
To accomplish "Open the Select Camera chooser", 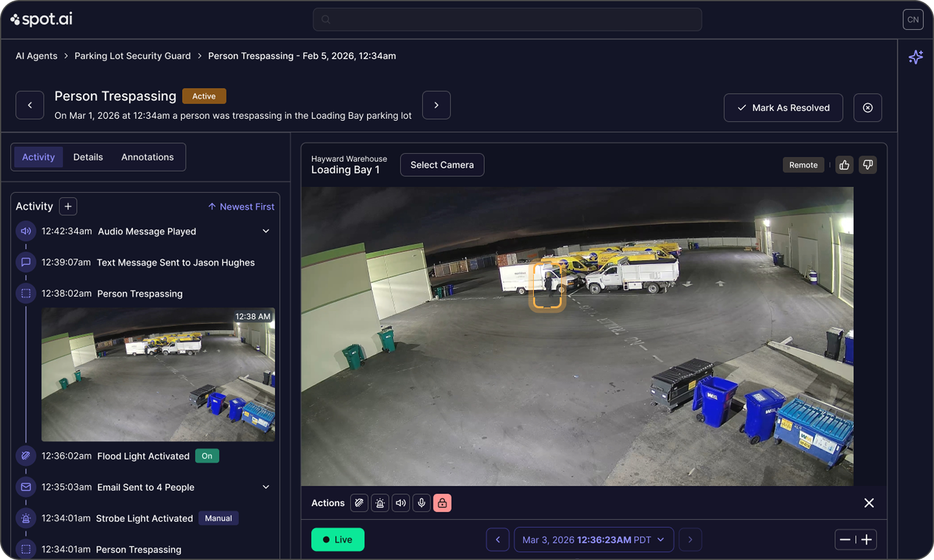I will coord(442,165).
